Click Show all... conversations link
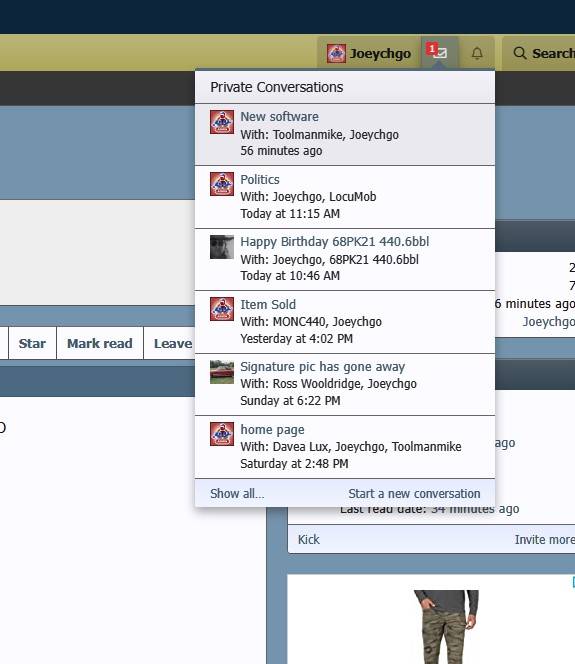This screenshot has height=664, width=575. pos(237,493)
